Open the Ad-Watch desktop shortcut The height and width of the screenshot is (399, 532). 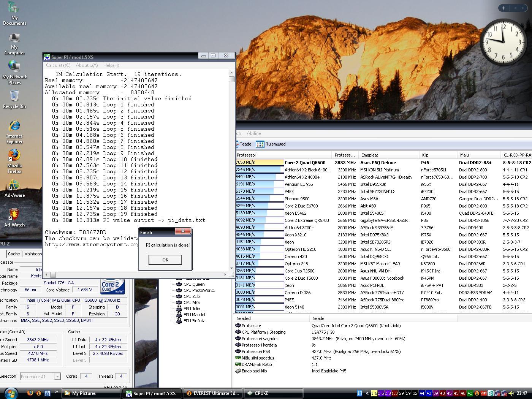coord(14,218)
